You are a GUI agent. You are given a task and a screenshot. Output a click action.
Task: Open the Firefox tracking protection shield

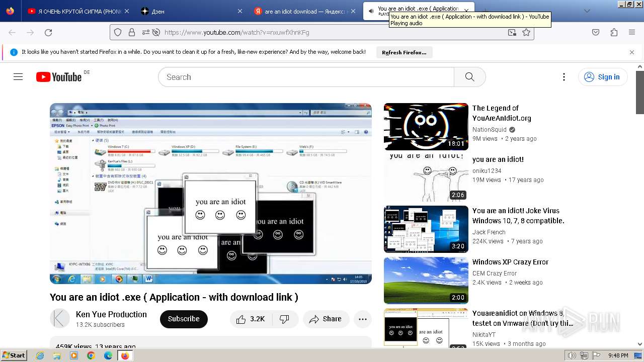(118, 32)
